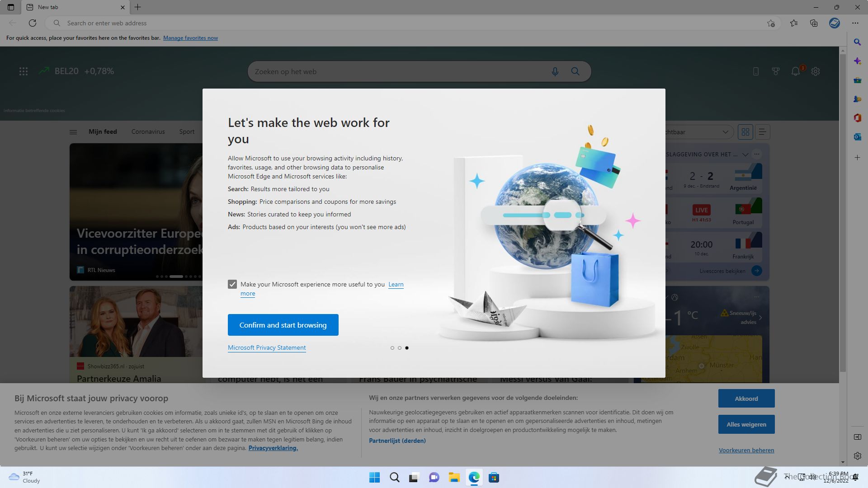Image resolution: width=868 pixels, height=488 pixels.
Task: Open Collections icon in toolbar
Action: 814,23
